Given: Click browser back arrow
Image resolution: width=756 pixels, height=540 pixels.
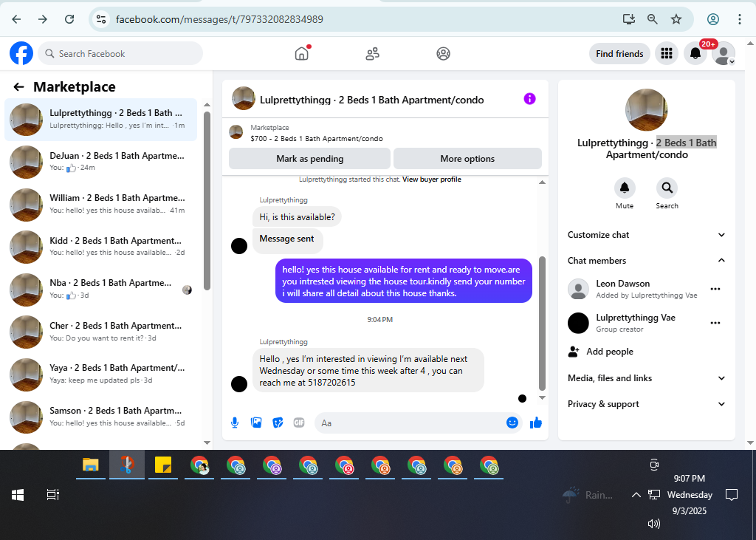Looking at the screenshot, I should [x=16, y=19].
